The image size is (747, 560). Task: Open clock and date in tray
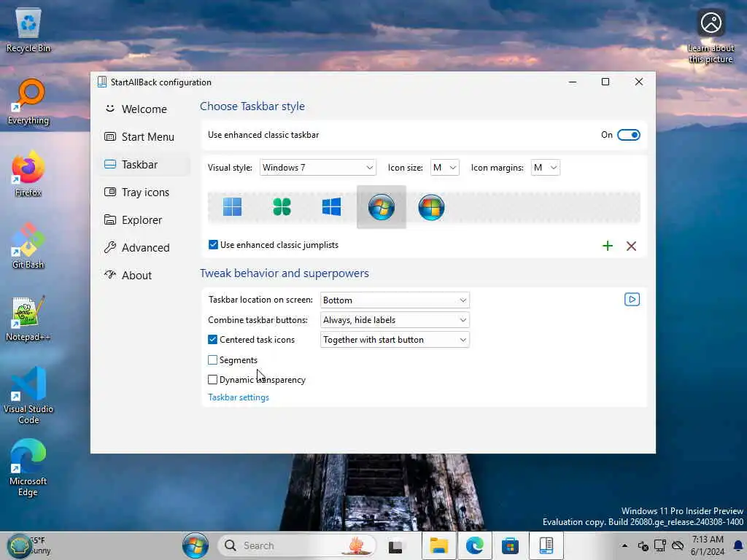point(708,545)
